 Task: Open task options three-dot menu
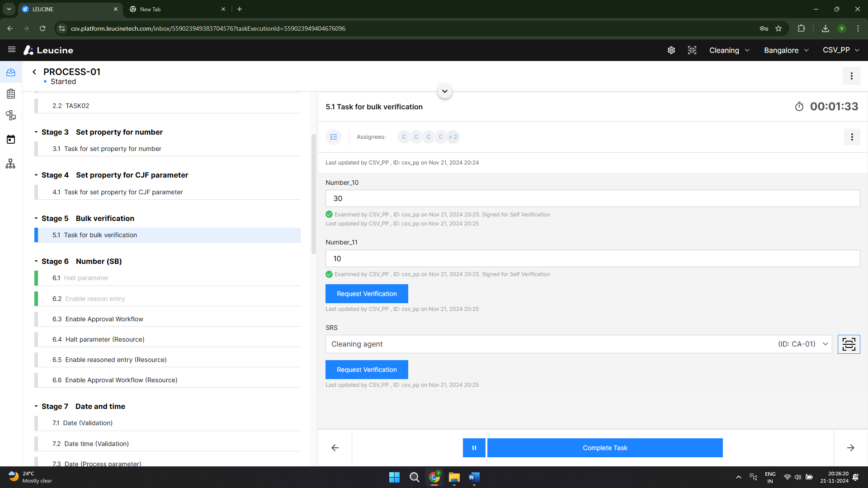[x=852, y=137]
